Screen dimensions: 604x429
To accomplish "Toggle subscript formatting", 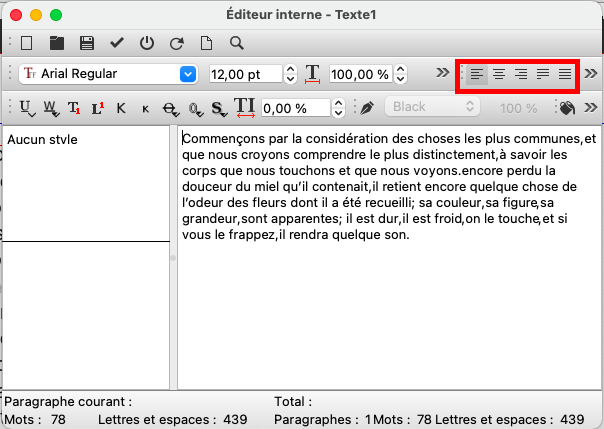I will (74, 108).
